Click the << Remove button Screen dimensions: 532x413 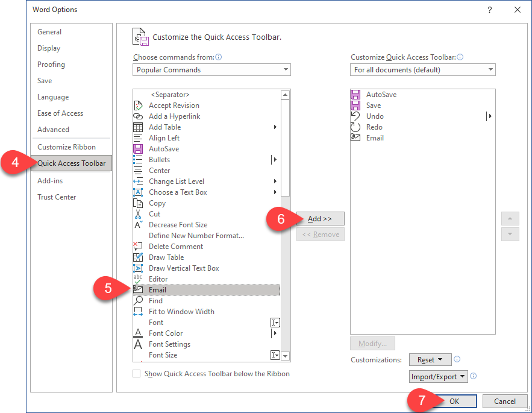tap(321, 235)
